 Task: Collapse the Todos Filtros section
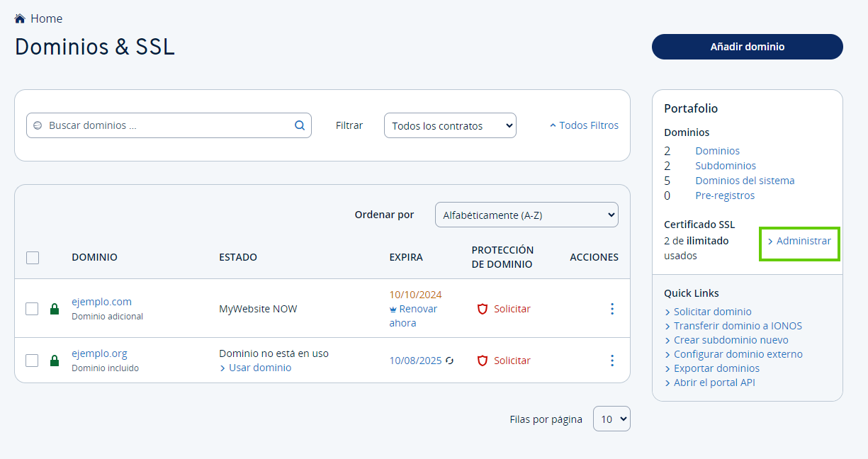coord(584,125)
